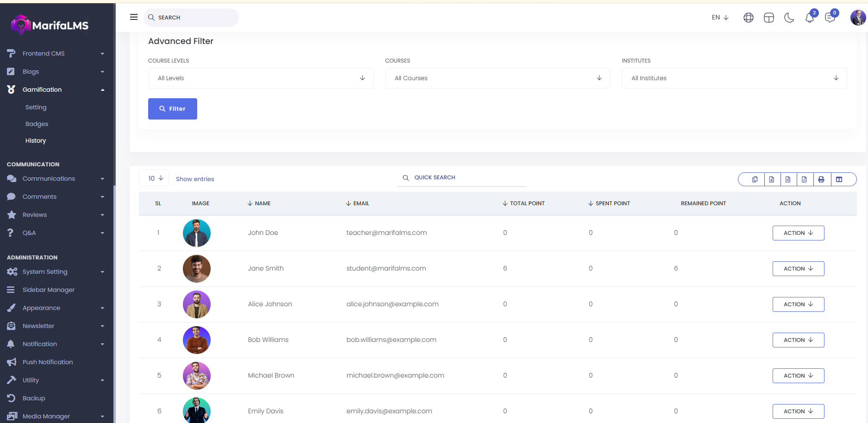This screenshot has width=868, height=423.
Task: Export table as Excel file
Action: [x=771, y=179]
